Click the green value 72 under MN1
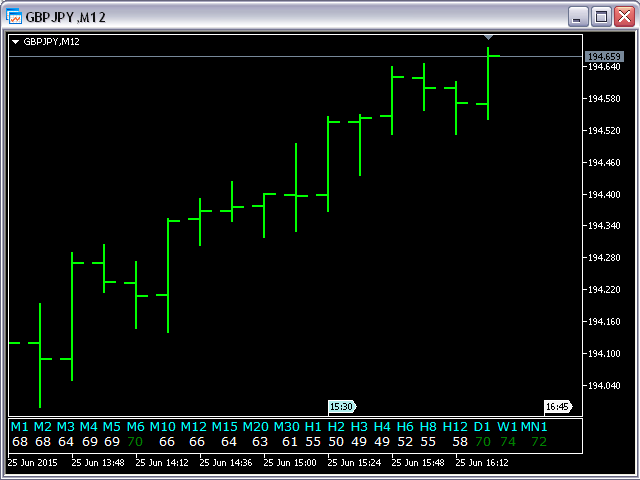 (x=539, y=442)
